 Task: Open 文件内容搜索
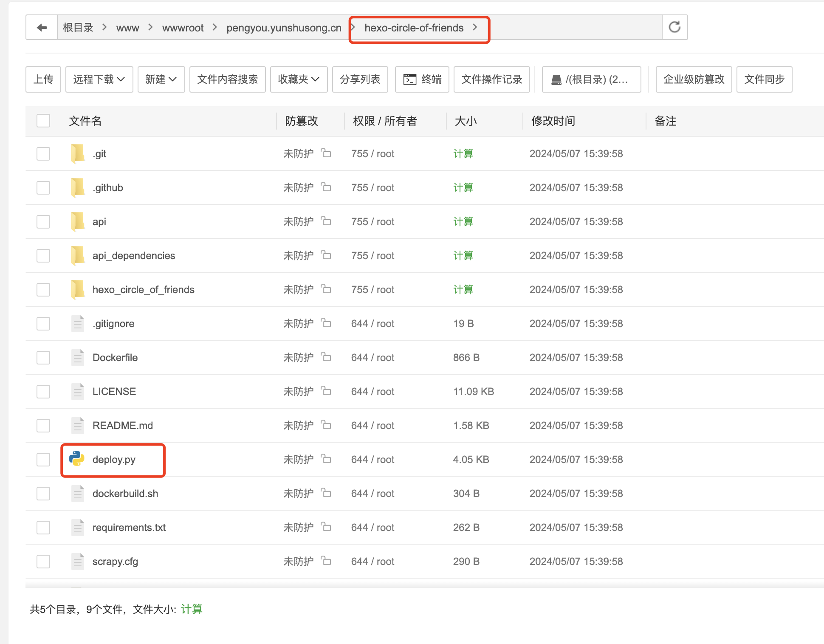pos(227,79)
